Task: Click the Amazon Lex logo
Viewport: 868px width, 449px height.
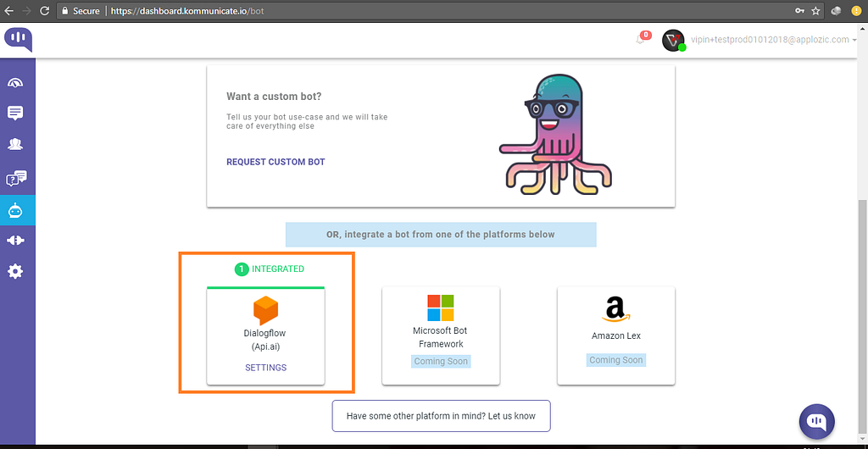Action: click(x=615, y=310)
